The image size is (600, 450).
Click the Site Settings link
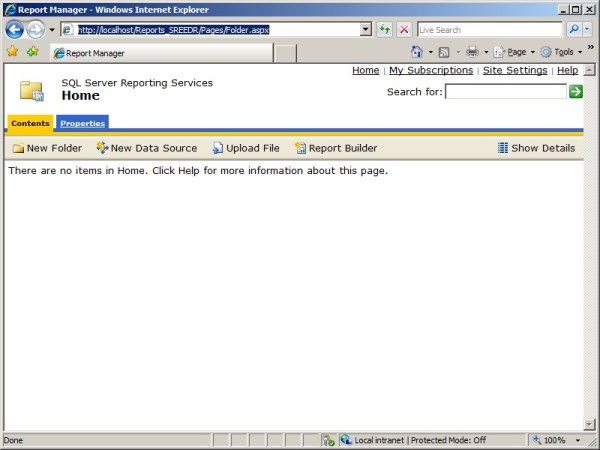click(x=515, y=71)
